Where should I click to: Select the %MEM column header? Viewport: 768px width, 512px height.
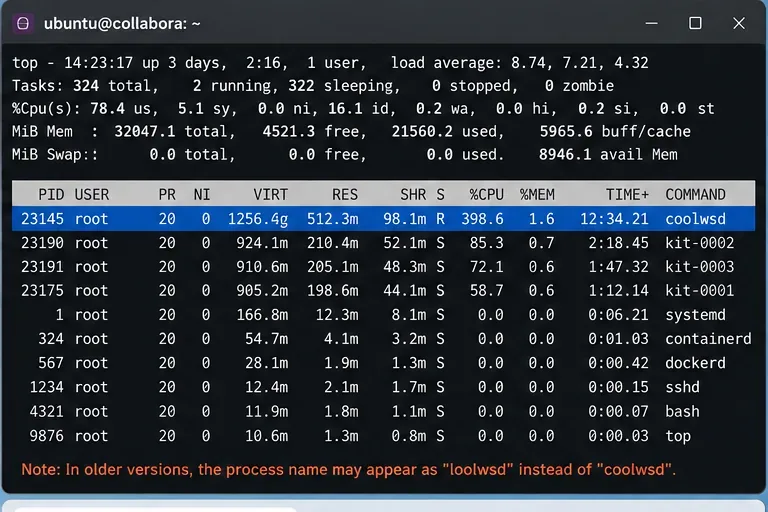537,195
